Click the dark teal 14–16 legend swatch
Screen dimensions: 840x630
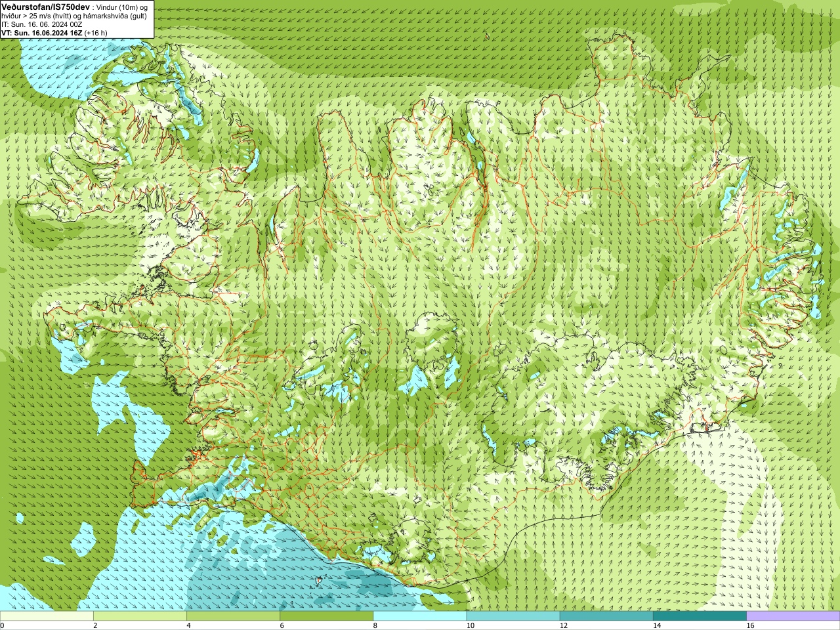point(700,616)
